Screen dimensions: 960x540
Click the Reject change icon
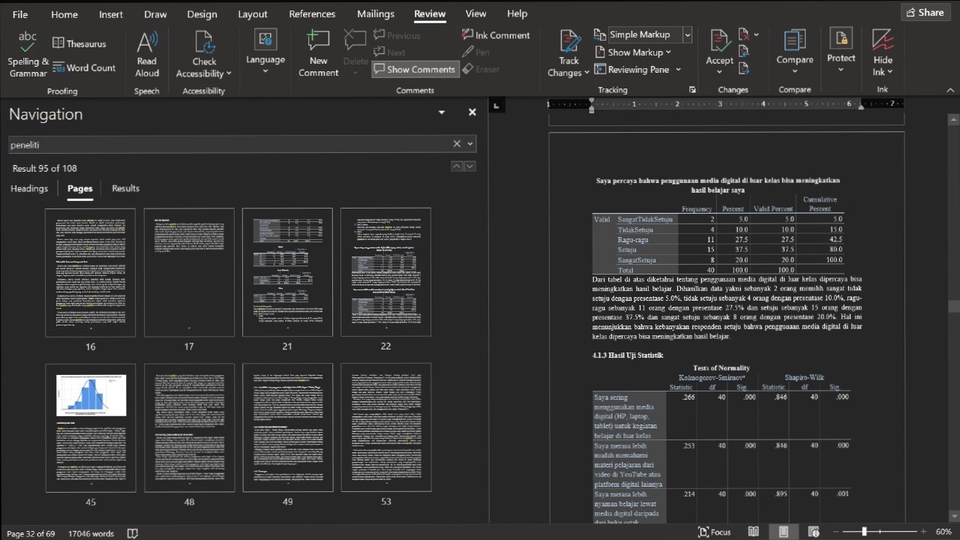[x=744, y=34]
